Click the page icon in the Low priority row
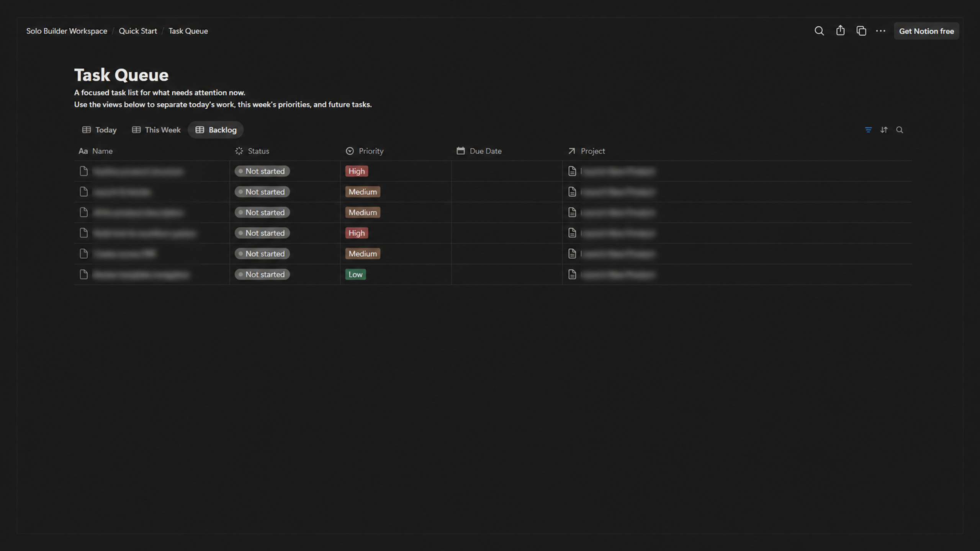This screenshot has height=551, width=980. [x=83, y=274]
